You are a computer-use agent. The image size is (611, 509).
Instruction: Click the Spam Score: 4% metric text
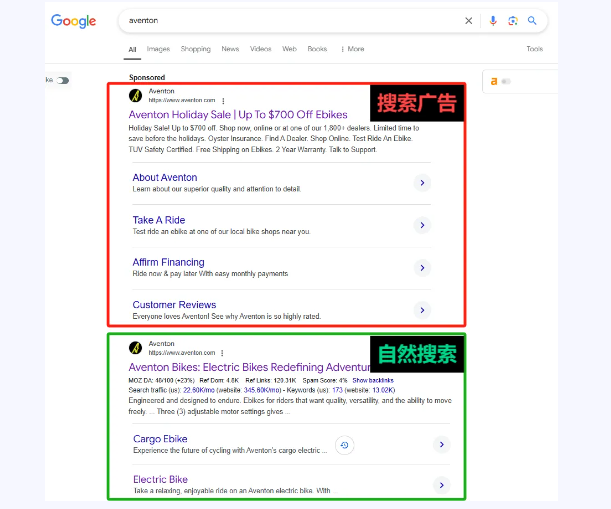point(325,380)
